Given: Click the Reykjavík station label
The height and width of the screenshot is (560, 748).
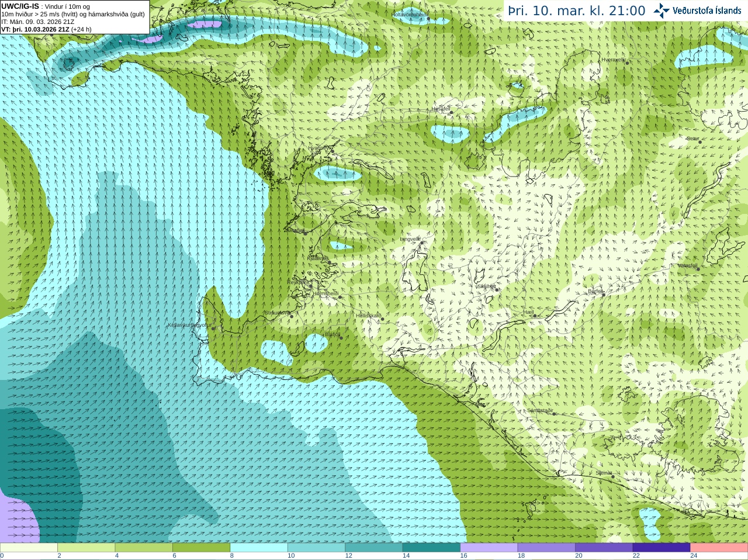Looking at the screenshot, I should 298,282.
